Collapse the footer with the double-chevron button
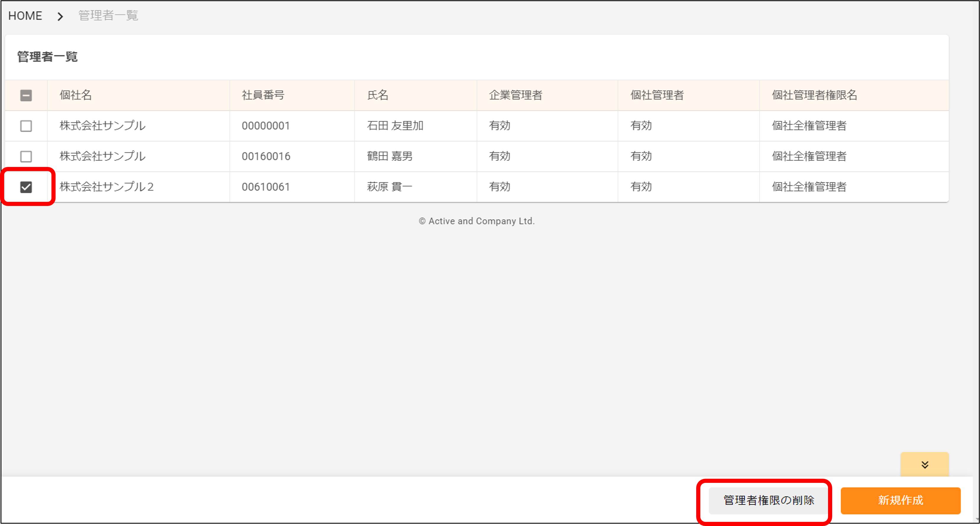Image resolution: width=980 pixels, height=526 pixels. click(924, 464)
